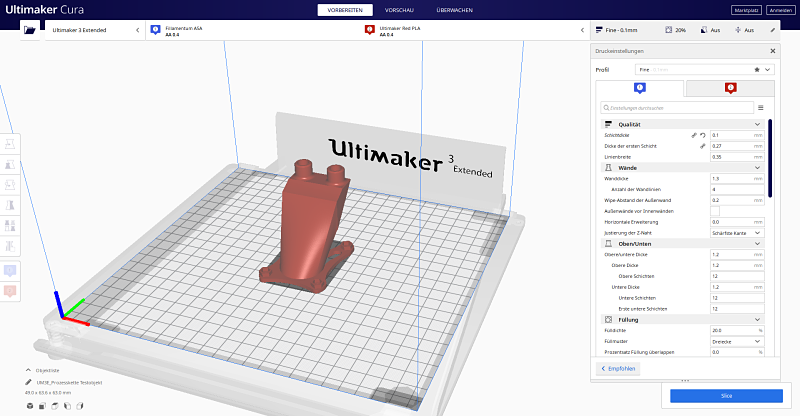Expand the Objektliste panel
The width and height of the screenshot is (800, 416).
point(28,370)
